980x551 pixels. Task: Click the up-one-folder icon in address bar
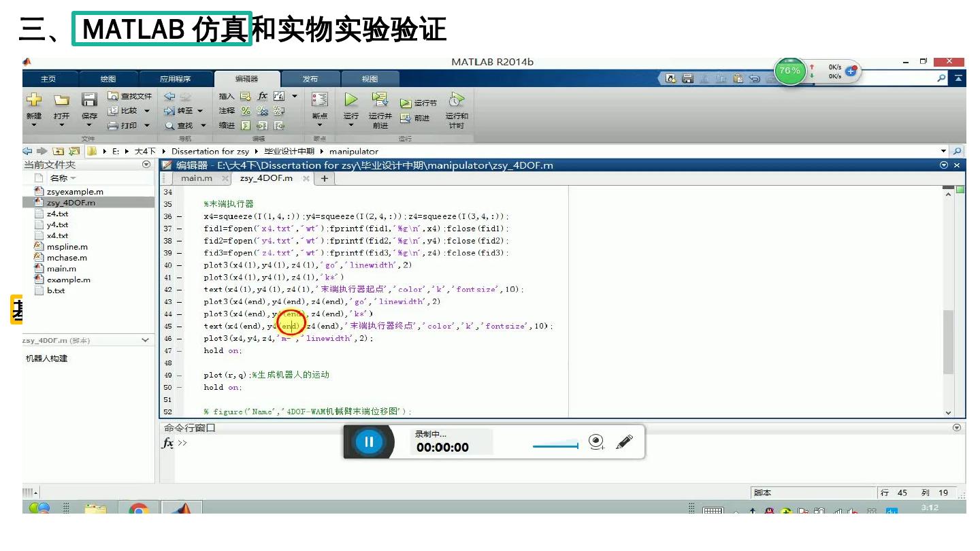(x=59, y=151)
